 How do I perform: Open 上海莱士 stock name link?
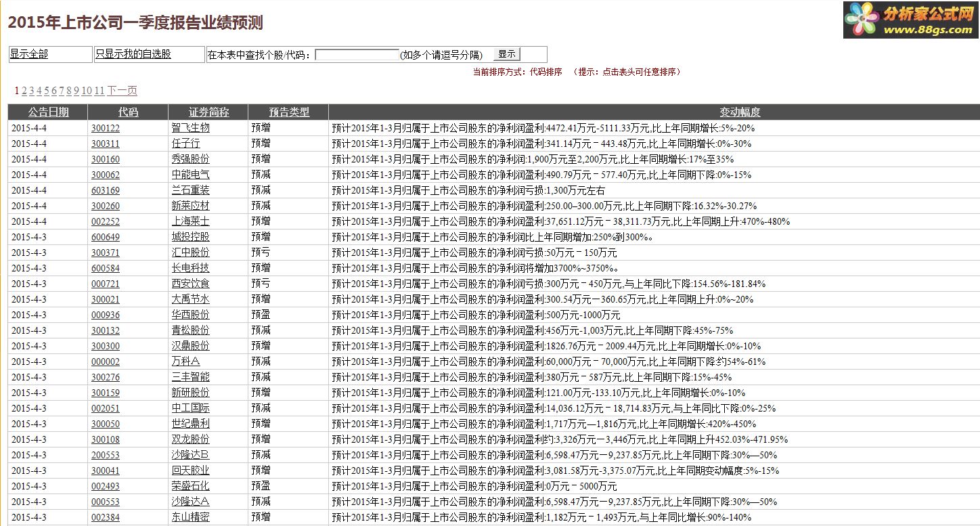(191, 221)
